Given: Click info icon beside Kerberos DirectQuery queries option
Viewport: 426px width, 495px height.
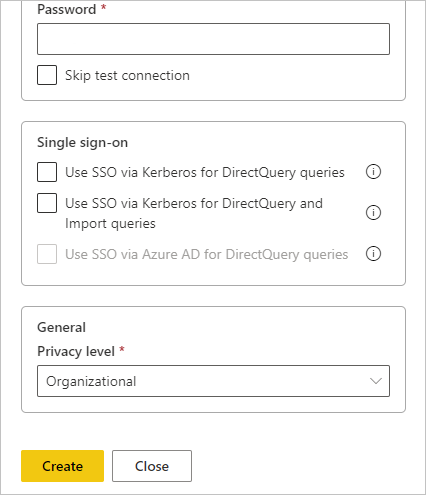Looking at the screenshot, I should click(373, 172).
